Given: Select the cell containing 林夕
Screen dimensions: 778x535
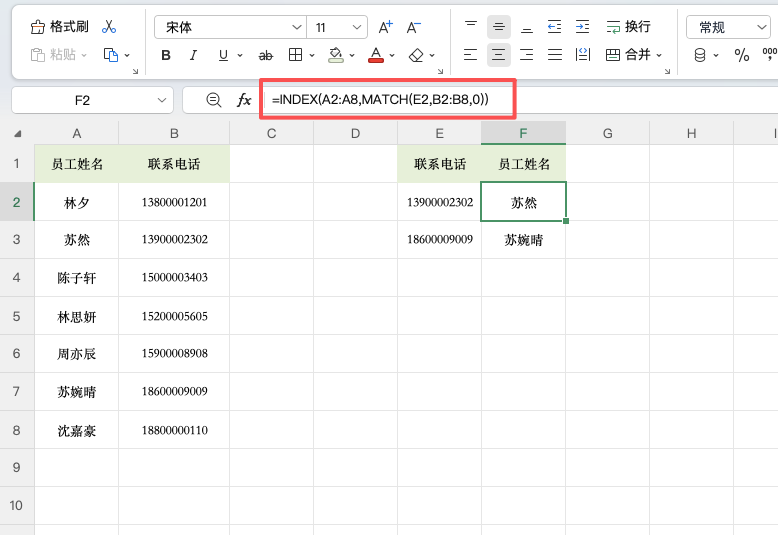Looking at the screenshot, I should (x=76, y=202).
